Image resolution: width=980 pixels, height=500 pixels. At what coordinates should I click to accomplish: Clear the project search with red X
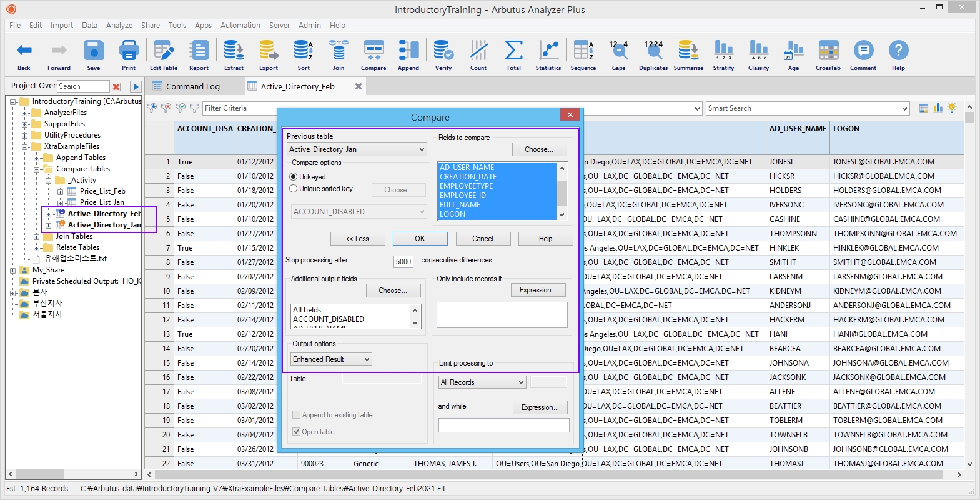[x=116, y=86]
